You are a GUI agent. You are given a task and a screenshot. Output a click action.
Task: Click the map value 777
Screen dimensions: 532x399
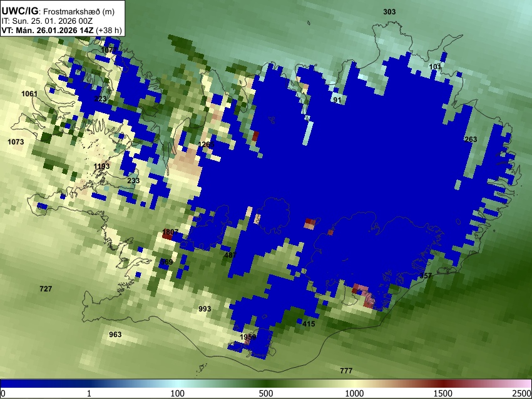point(346,371)
